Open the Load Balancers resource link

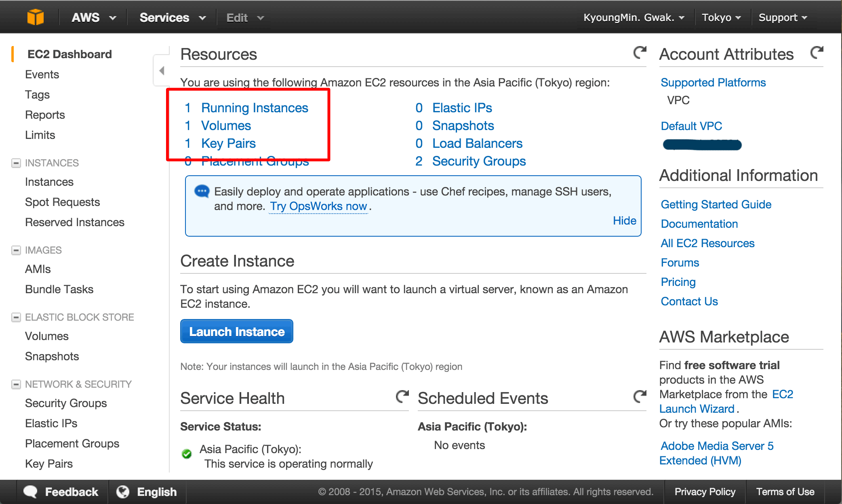(x=477, y=143)
